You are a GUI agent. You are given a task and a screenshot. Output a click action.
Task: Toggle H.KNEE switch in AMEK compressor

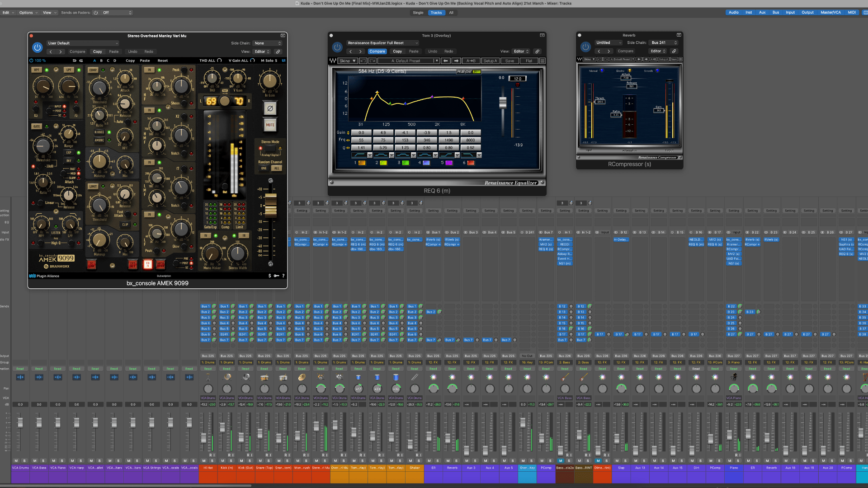pos(99,132)
